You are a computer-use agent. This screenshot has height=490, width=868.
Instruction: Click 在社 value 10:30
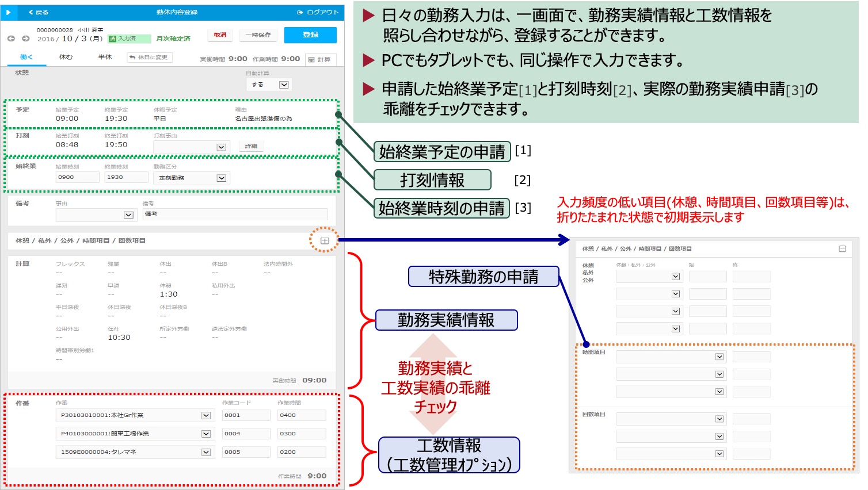tap(119, 338)
